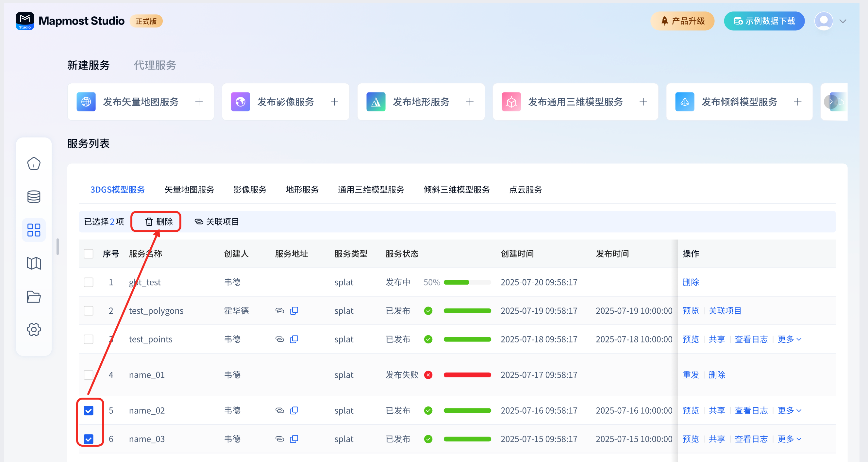Click user avatar icon
This screenshot has width=868, height=462.
pyautogui.click(x=824, y=21)
